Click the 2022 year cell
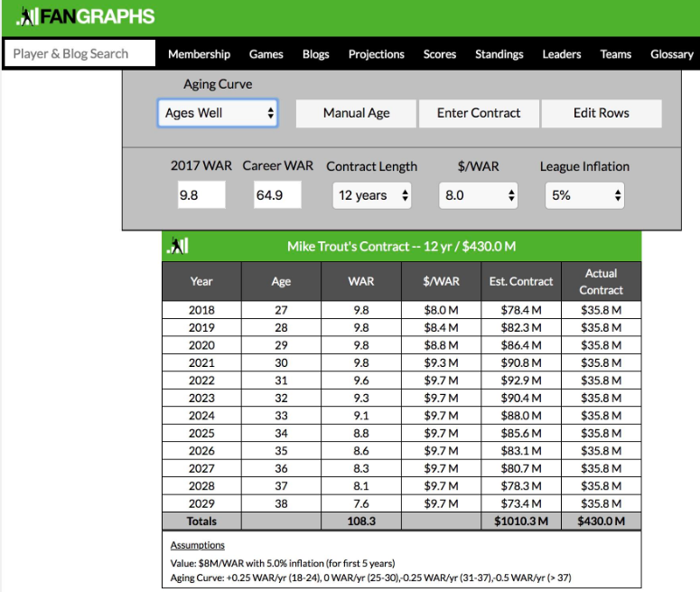The image size is (700, 592). point(201,381)
